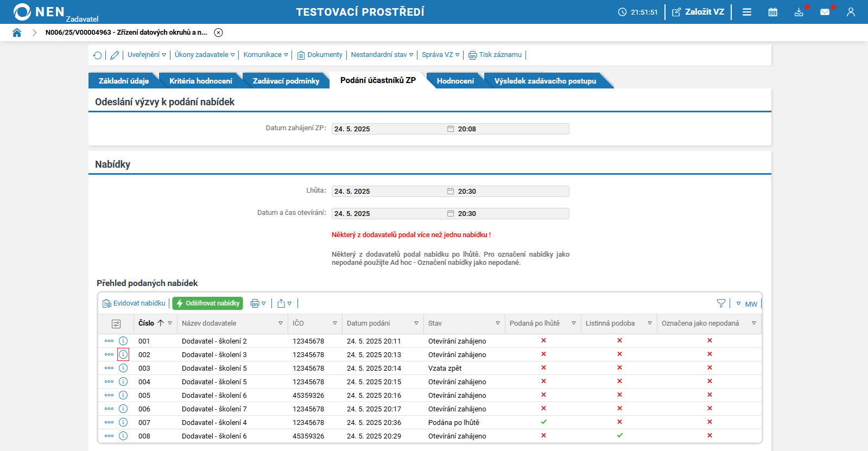Click the Založit VZ button
868x451 pixels.
tap(698, 12)
